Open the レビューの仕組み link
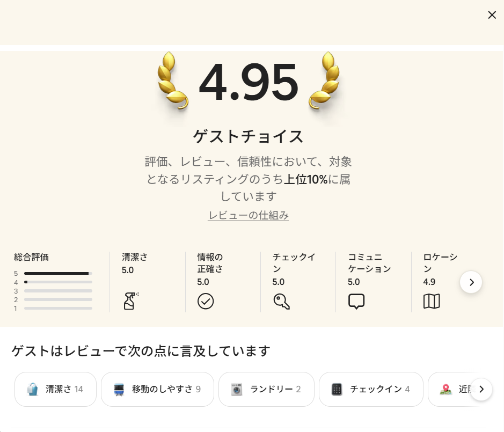 [x=249, y=215]
